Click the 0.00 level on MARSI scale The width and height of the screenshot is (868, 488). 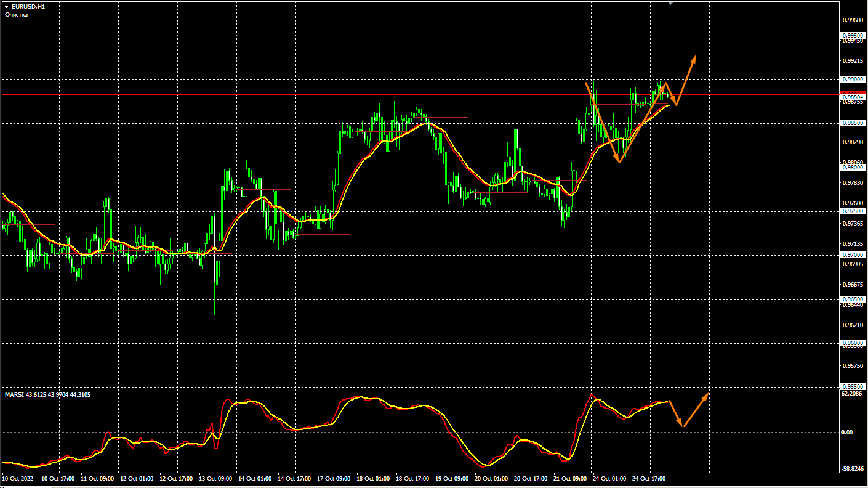click(848, 432)
